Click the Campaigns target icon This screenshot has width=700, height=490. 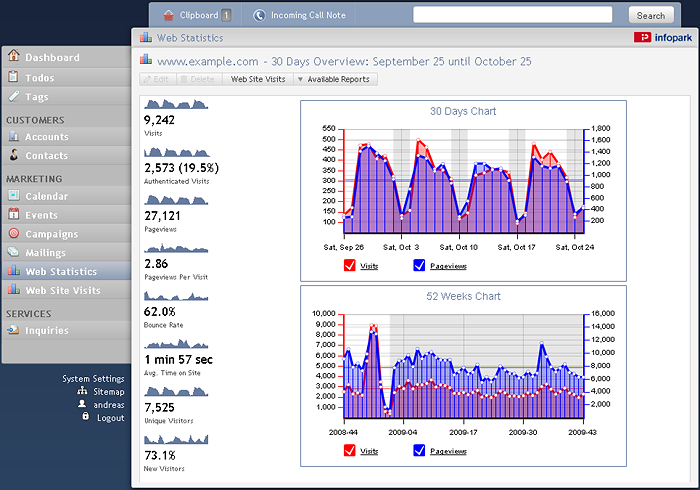coord(14,233)
